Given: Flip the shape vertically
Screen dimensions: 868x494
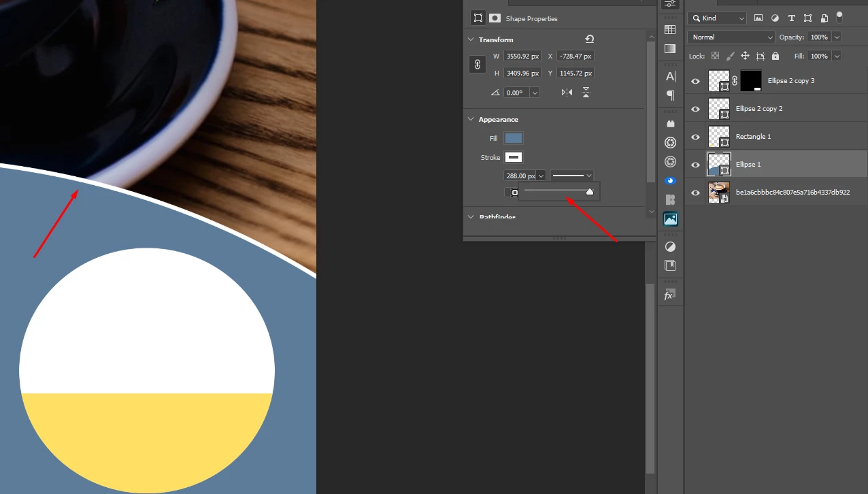Looking at the screenshot, I should tap(586, 93).
